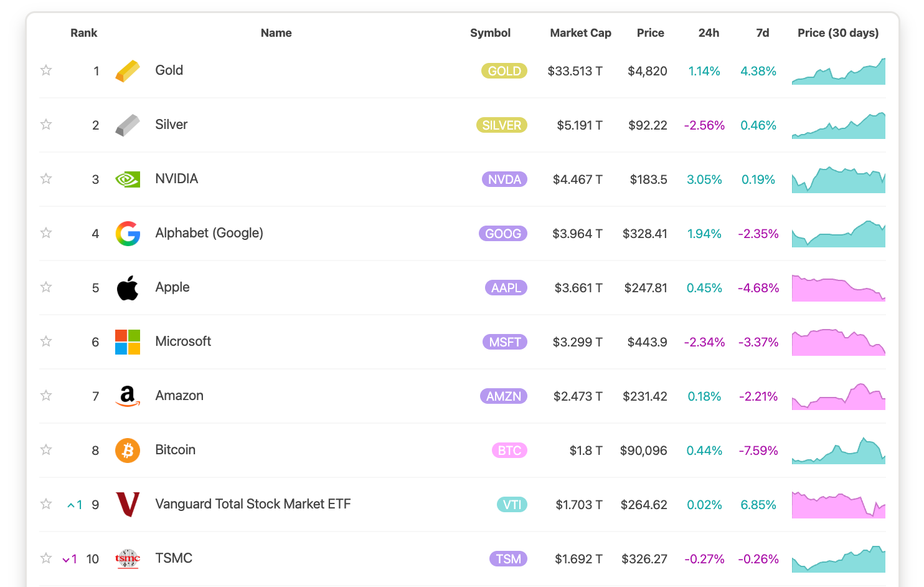Click the Microsoft logo icon
Viewport: 924px width, 587px height.
pyautogui.click(x=128, y=342)
